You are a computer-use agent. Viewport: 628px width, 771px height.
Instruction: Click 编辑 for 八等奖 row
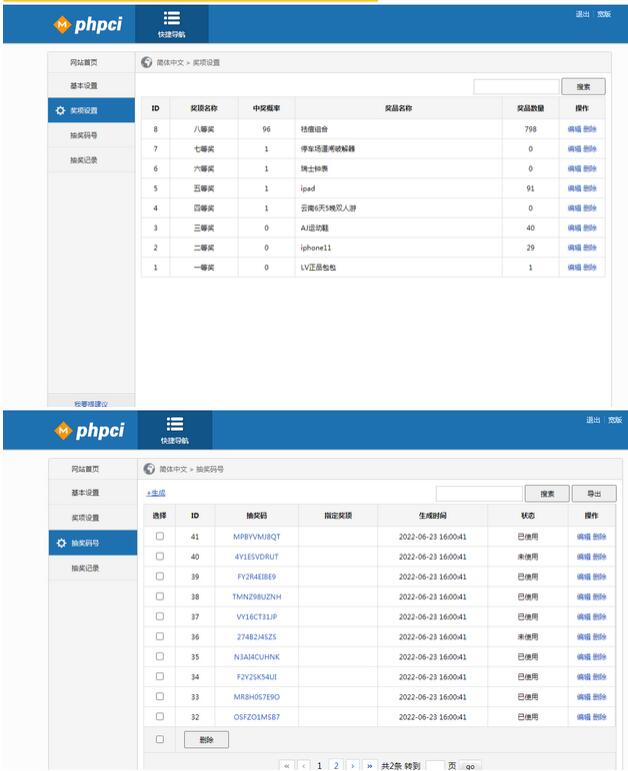tap(574, 129)
